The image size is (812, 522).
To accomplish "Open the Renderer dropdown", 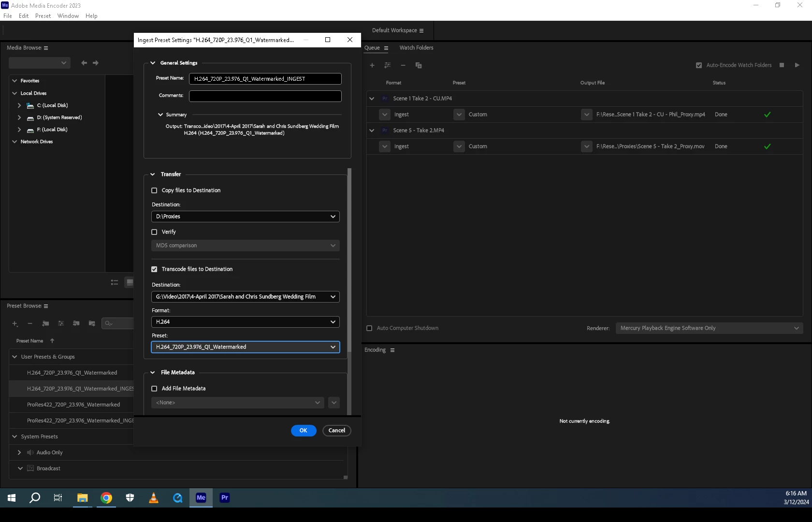I will click(709, 328).
